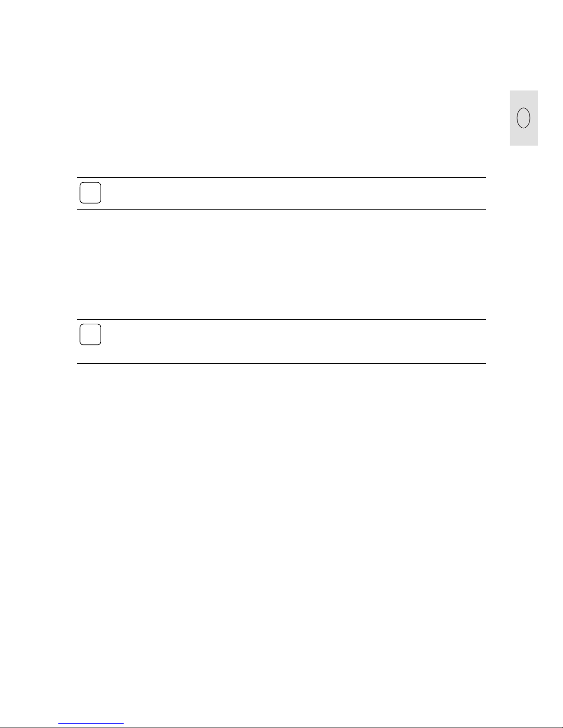
Task: Click the gray side tab below the oval
Action: pyautogui.click(x=523, y=137)
